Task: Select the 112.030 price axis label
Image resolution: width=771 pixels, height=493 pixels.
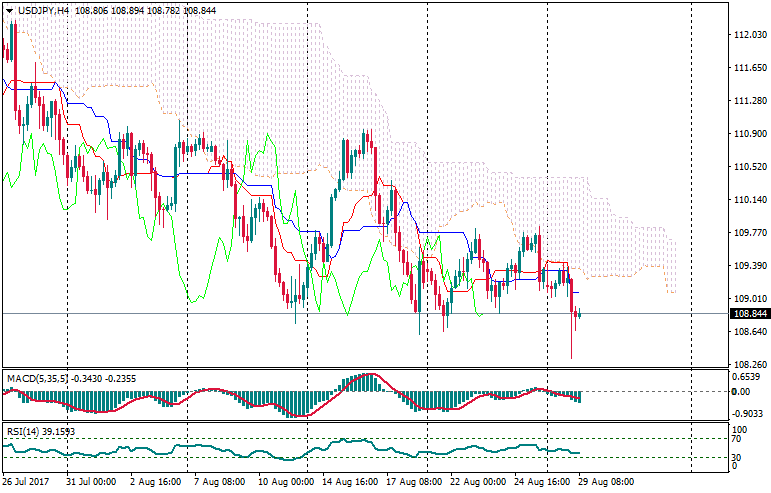Action: point(749,35)
